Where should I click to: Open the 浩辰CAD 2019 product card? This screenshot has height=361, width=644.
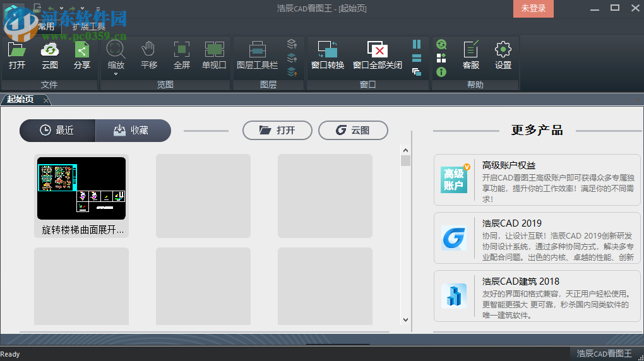tap(537, 238)
